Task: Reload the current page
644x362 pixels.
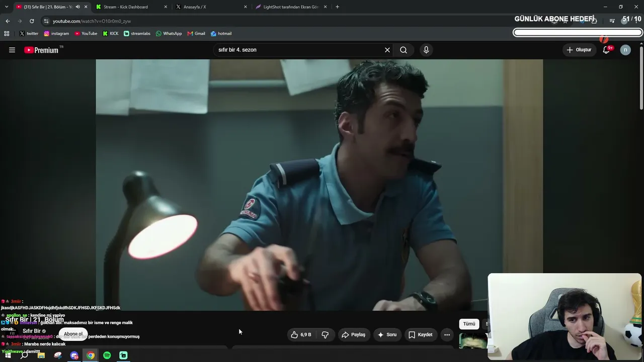Action: (32, 21)
